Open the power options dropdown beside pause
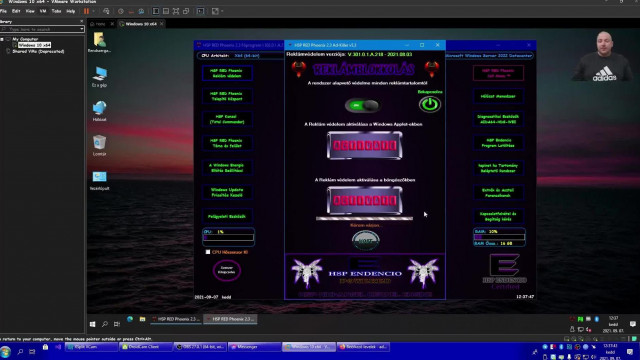This screenshot has width=640, height=360. 93,11
